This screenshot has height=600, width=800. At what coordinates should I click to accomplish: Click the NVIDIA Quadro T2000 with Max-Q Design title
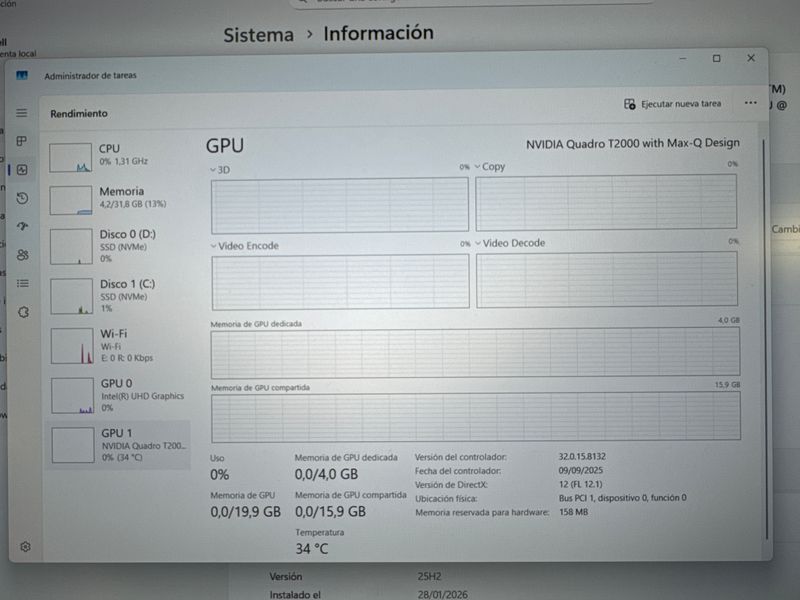click(x=633, y=143)
